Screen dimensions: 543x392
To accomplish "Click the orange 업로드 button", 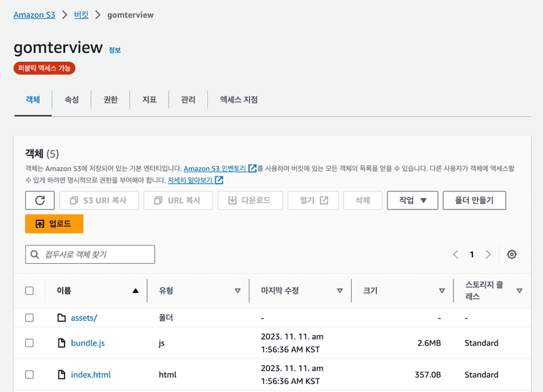I will click(54, 224).
